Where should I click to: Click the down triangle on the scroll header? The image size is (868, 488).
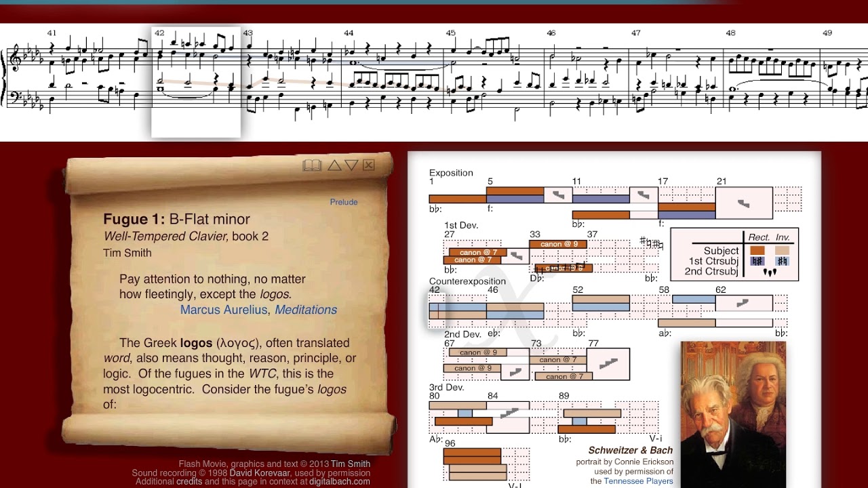coord(351,165)
